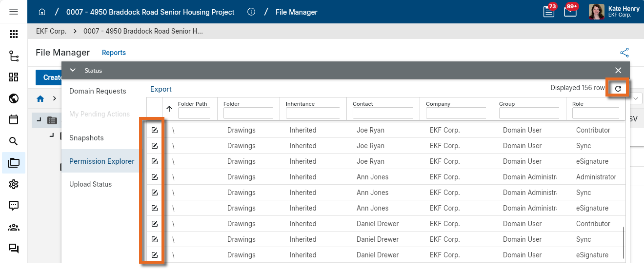Click the globe icon in left sidebar
Image resolution: width=644 pixels, height=271 pixels.
[x=14, y=99]
